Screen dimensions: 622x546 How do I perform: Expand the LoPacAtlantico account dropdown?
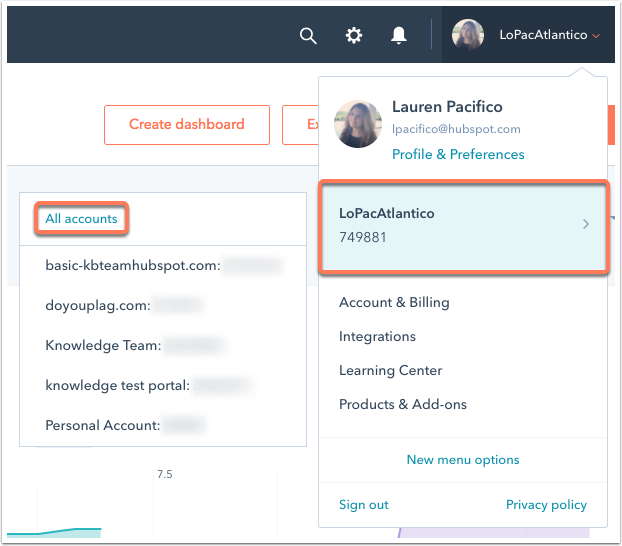(x=550, y=36)
